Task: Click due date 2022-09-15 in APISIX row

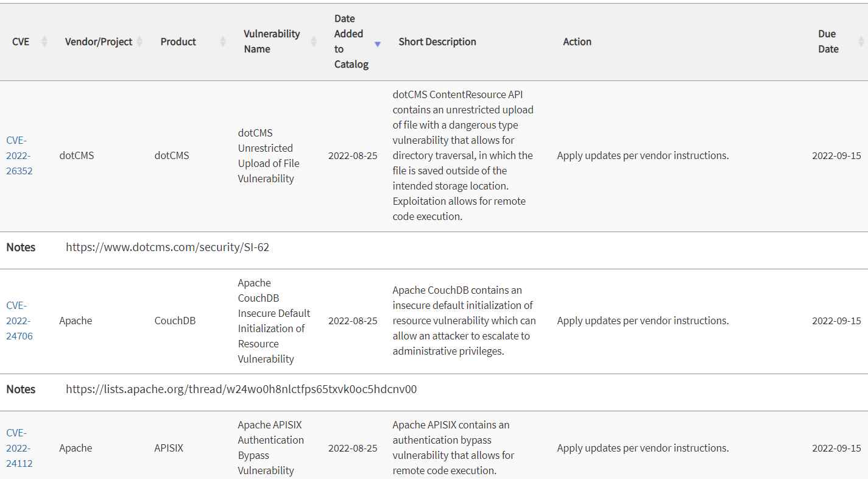Action: pos(836,448)
